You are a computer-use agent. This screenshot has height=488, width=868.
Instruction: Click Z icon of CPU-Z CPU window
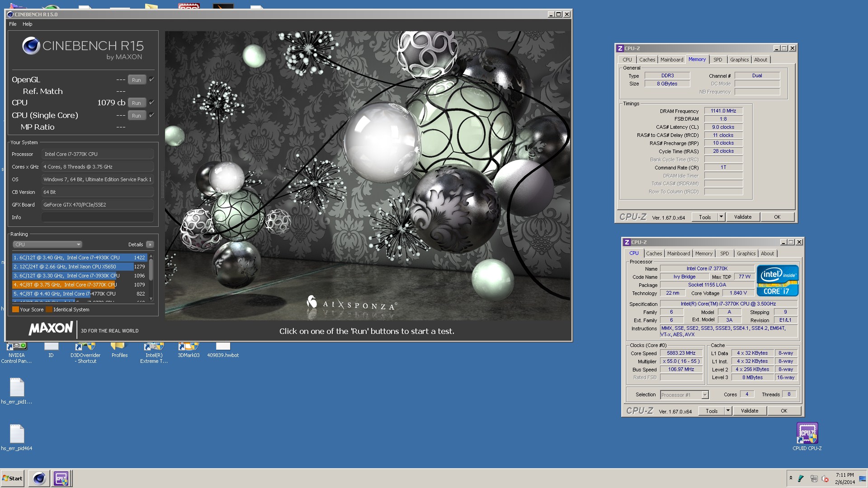point(627,242)
